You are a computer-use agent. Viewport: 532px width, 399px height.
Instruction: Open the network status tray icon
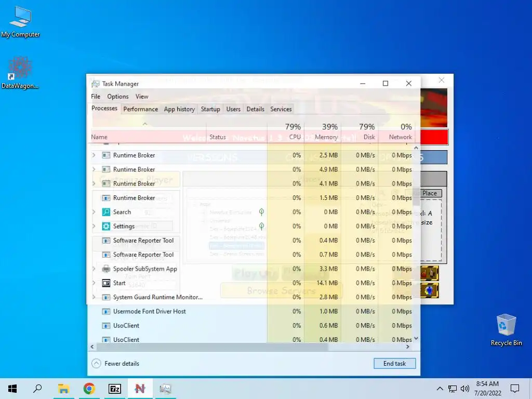453,389
